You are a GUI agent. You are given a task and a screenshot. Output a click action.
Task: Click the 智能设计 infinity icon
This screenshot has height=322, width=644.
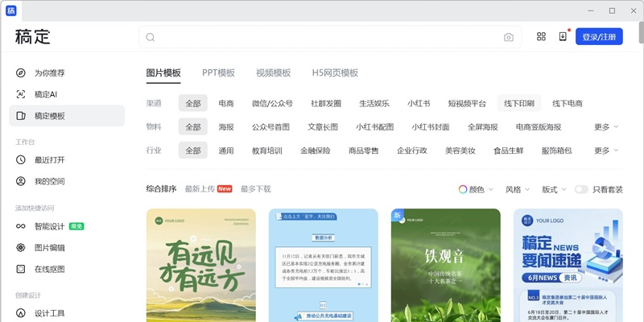(x=21, y=226)
